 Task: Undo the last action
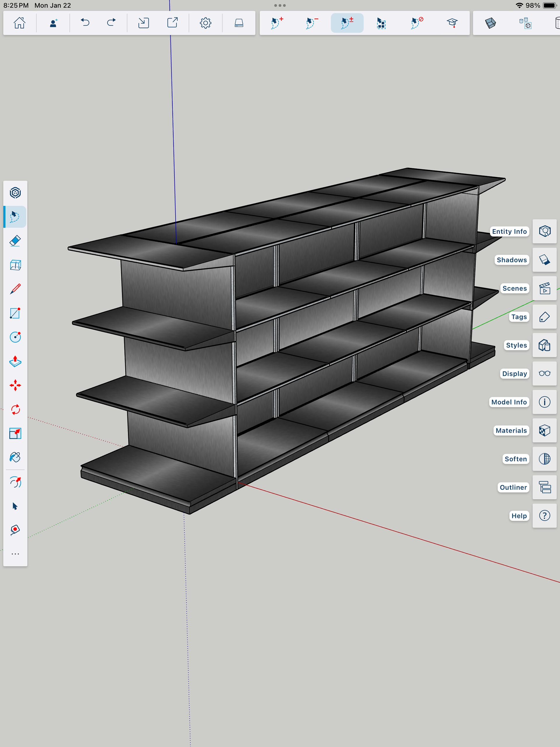[85, 23]
